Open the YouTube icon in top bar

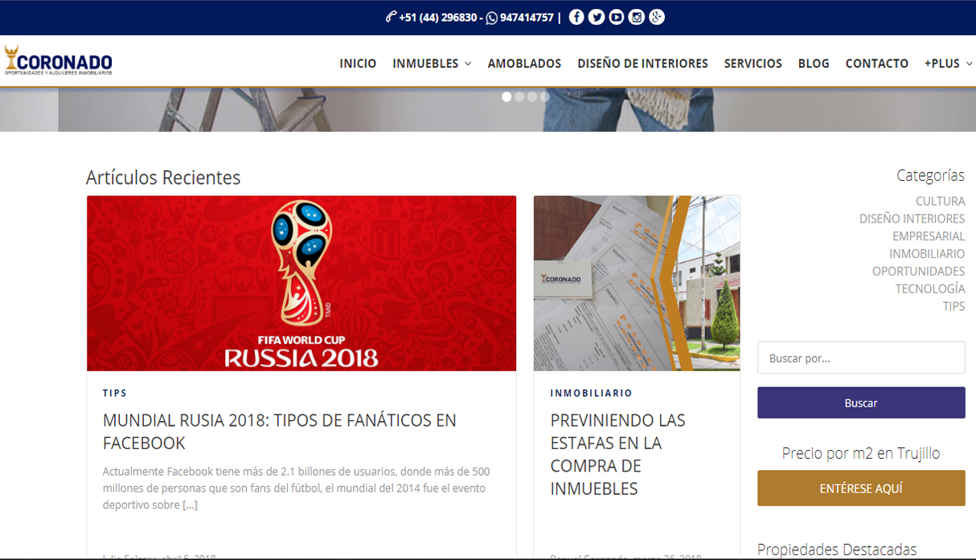[617, 17]
